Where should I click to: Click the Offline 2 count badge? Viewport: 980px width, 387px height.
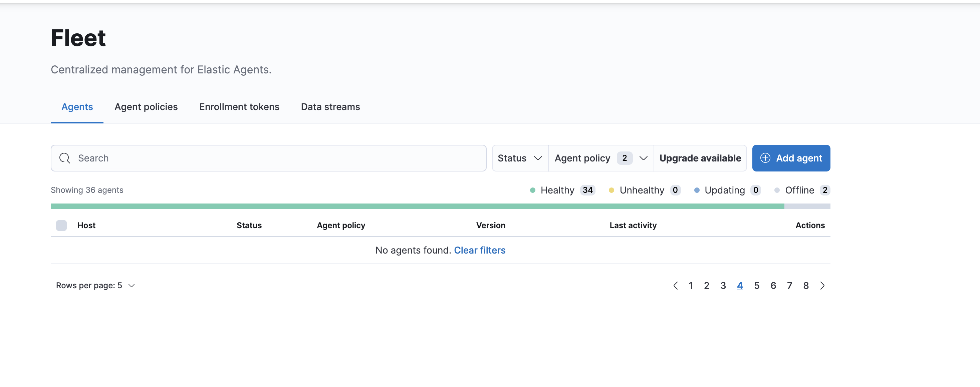pyautogui.click(x=825, y=190)
